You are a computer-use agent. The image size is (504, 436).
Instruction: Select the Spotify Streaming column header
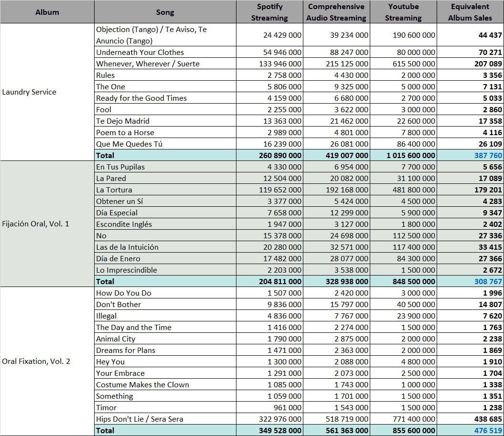point(270,12)
